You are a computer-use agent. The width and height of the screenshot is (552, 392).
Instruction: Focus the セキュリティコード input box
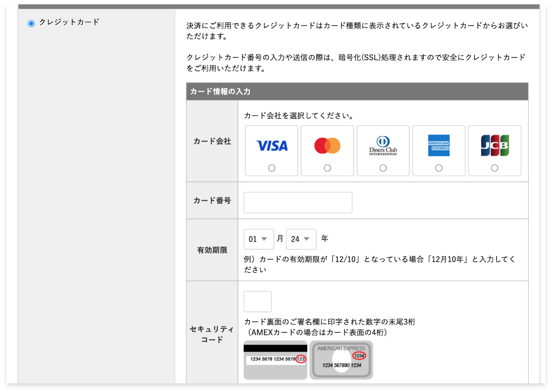tap(258, 301)
